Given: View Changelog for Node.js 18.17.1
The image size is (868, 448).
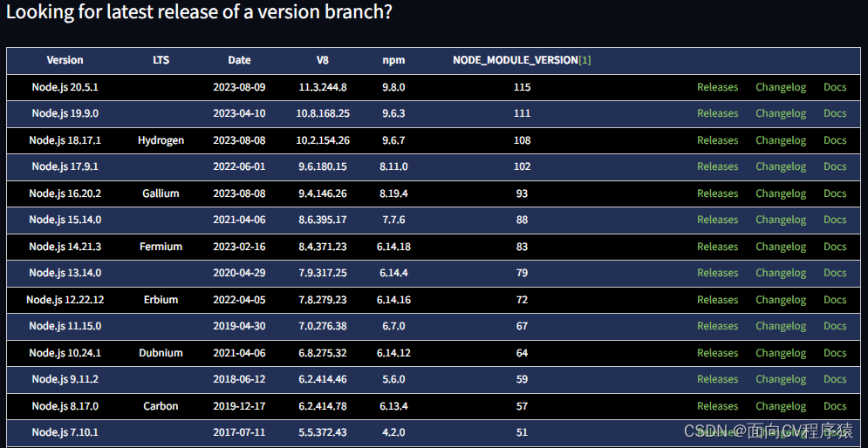Looking at the screenshot, I should [x=781, y=140].
